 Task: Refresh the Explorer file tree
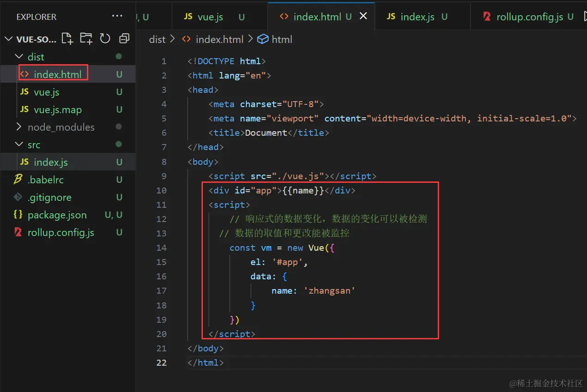click(x=105, y=39)
